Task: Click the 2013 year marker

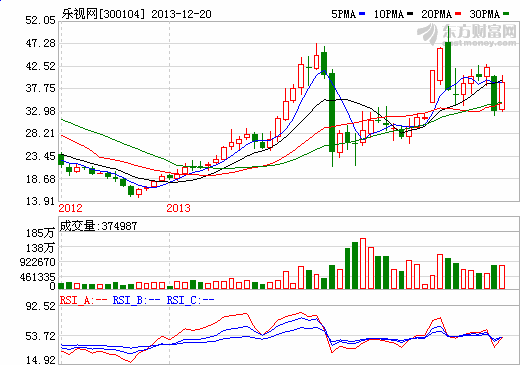Action: [178, 208]
